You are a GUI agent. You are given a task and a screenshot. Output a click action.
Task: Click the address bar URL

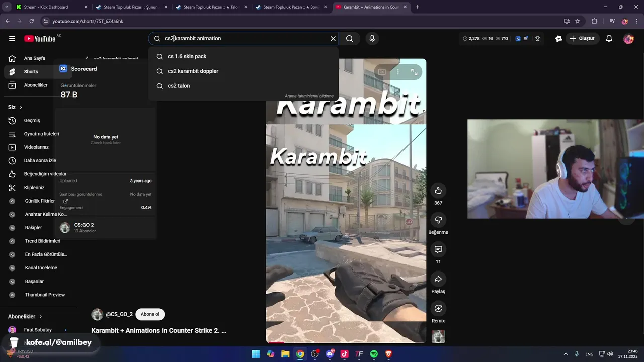click(x=88, y=21)
